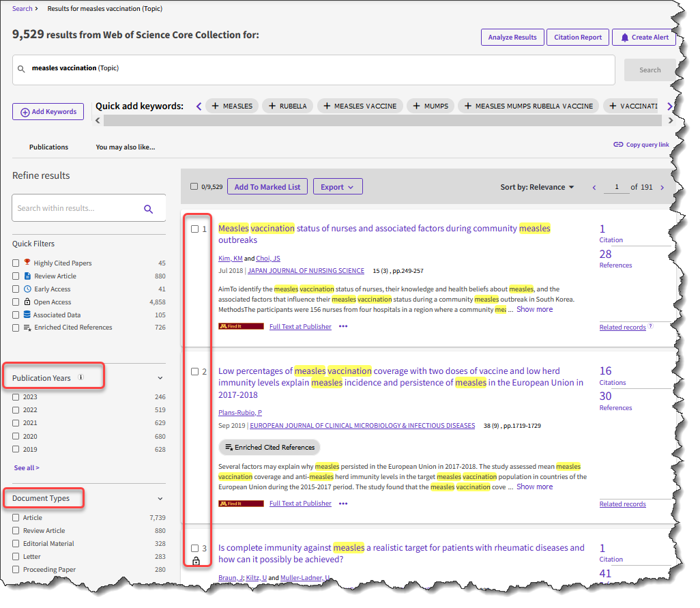Click the help icon next to Related records of result 1
The width and height of the screenshot is (700, 608).
(651, 326)
